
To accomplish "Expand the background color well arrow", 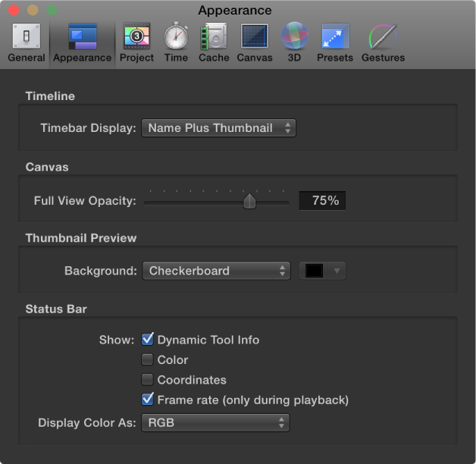I will [337, 271].
